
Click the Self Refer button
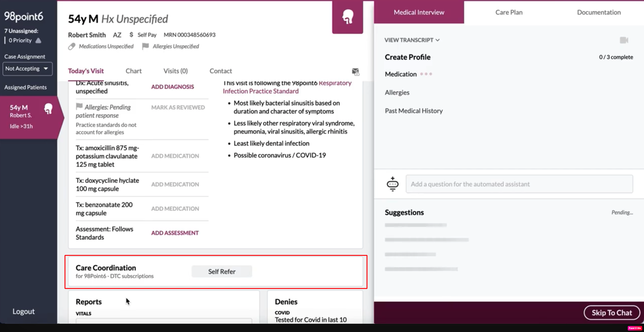tap(222, 272)
